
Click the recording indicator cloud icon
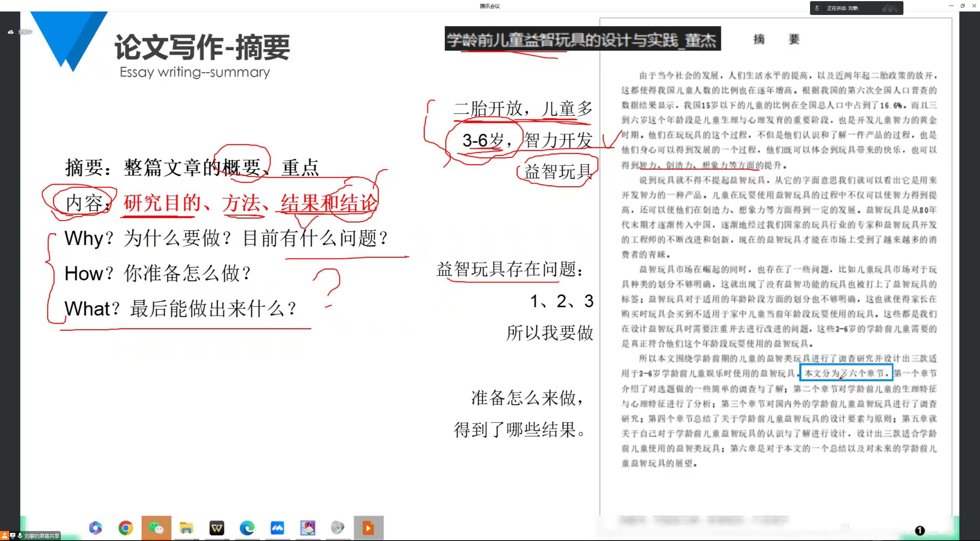tap(11, 32)
